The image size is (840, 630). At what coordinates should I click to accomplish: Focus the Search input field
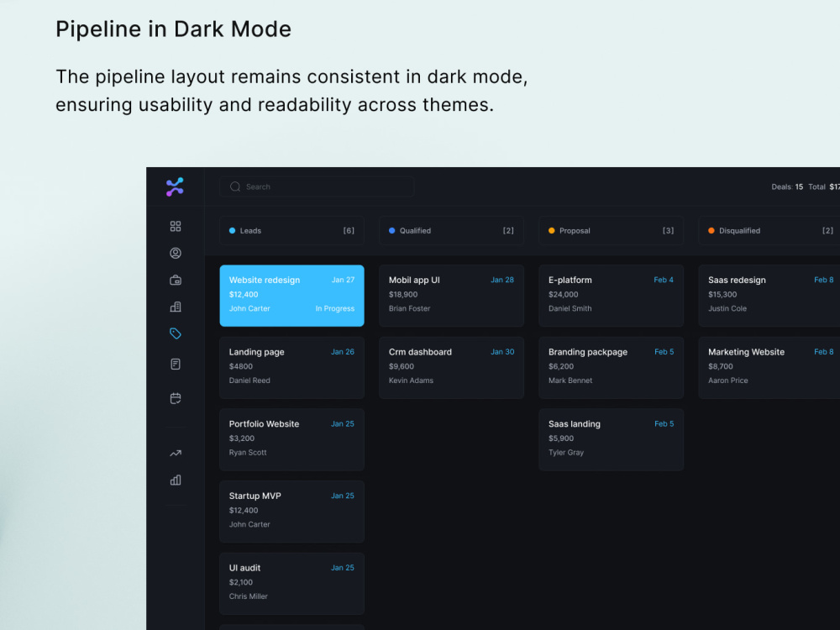(317, 186)
